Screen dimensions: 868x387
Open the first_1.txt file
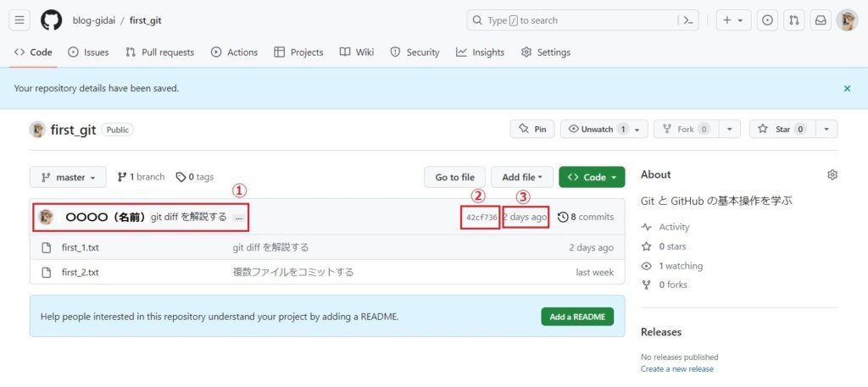coord(81,247)
